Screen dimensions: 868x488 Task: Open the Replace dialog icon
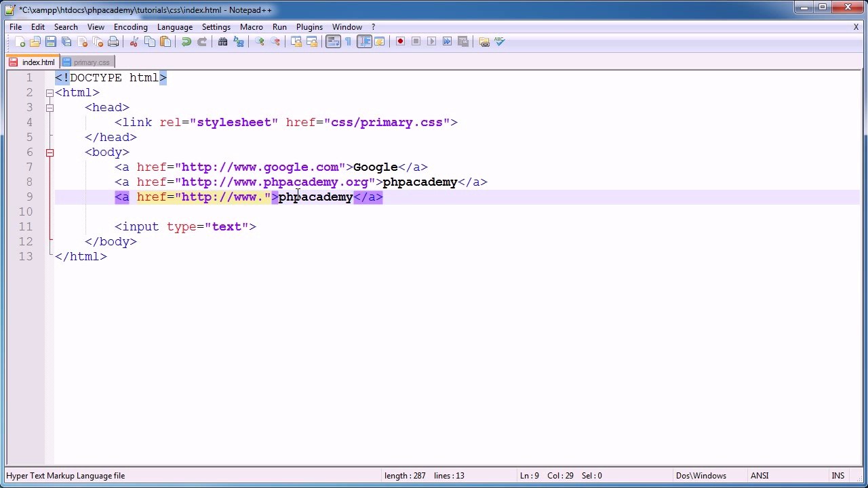coord(239,42)
